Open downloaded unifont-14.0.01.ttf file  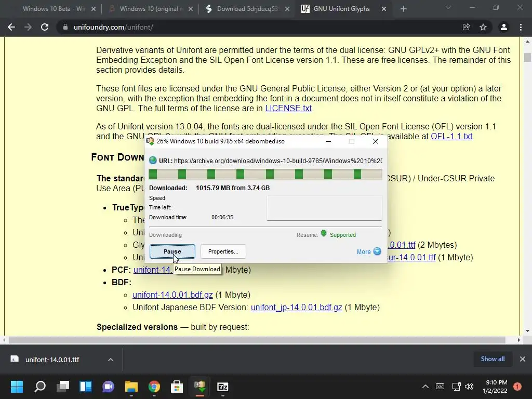point(52,360)
